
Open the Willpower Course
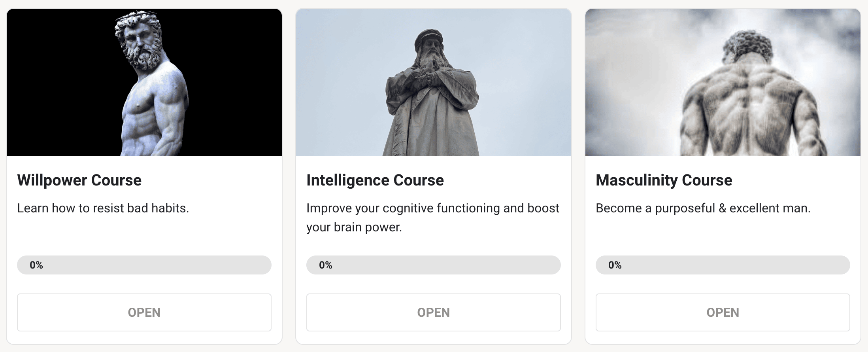[x=144, y=312]
